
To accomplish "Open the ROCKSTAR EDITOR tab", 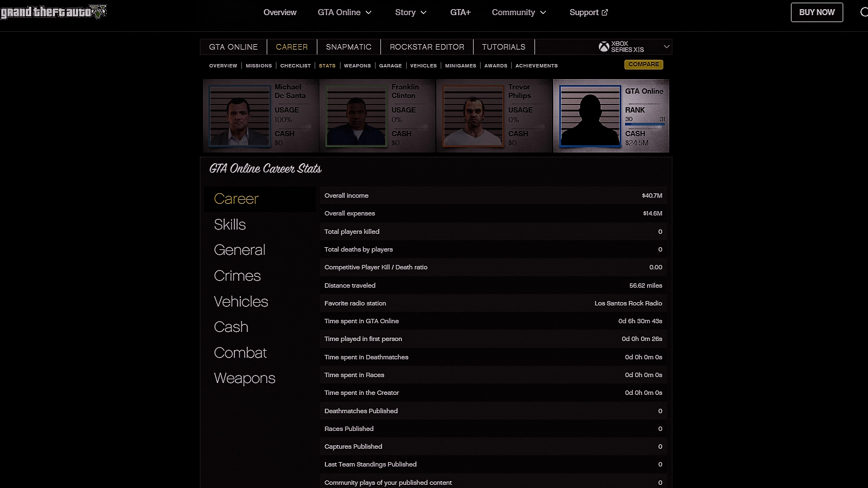I will [427, 47].
